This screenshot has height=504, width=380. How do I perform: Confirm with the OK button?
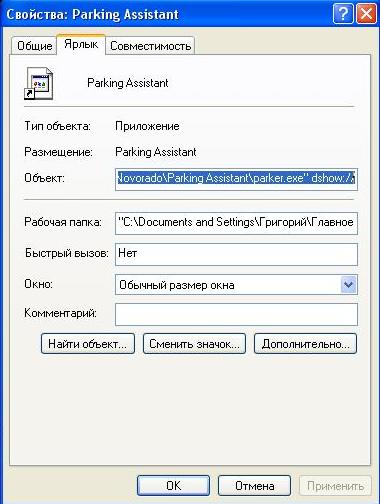(173, 486)
